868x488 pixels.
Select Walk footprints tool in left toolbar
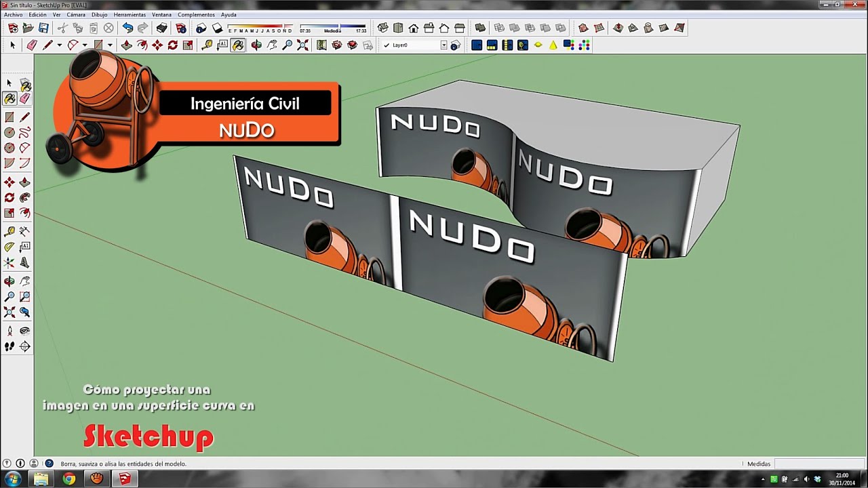[x=9, y=346]
